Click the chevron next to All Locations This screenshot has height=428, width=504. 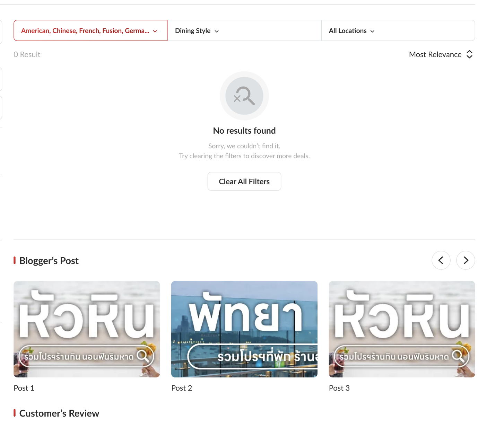[x=372, y=31]
